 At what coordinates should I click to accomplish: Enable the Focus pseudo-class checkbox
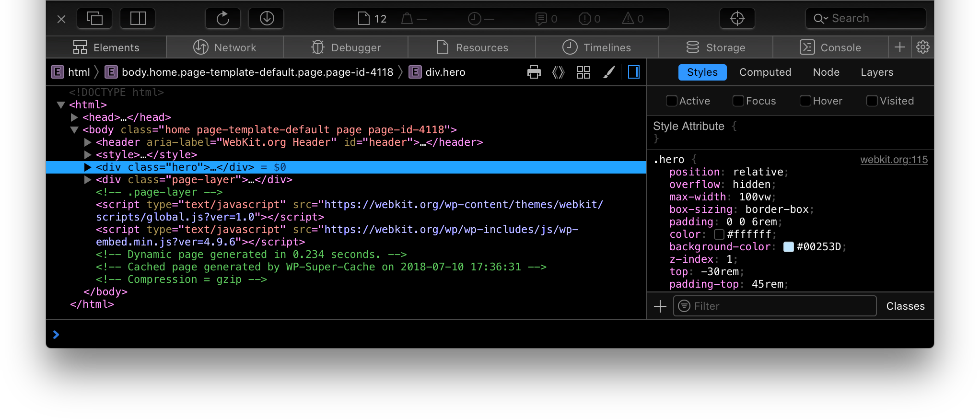[x=738, y=101]
